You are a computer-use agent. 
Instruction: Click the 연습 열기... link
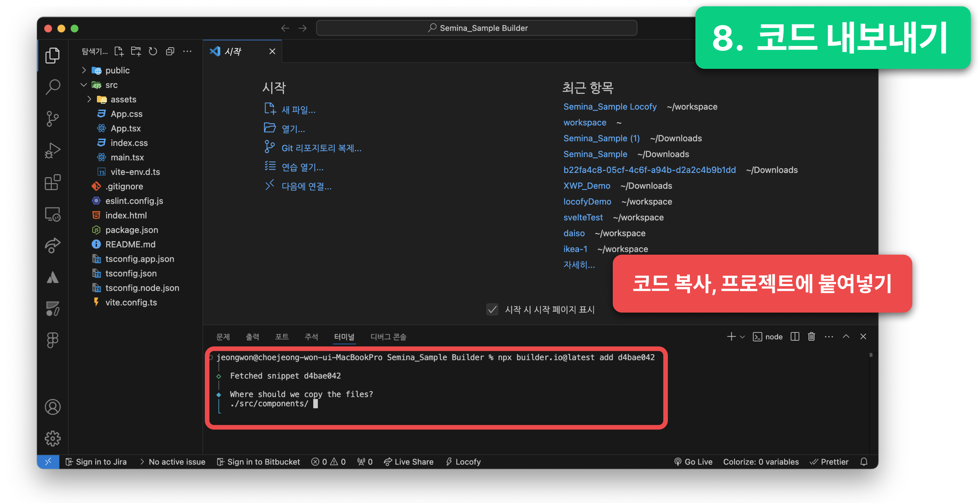coord(302,167)
